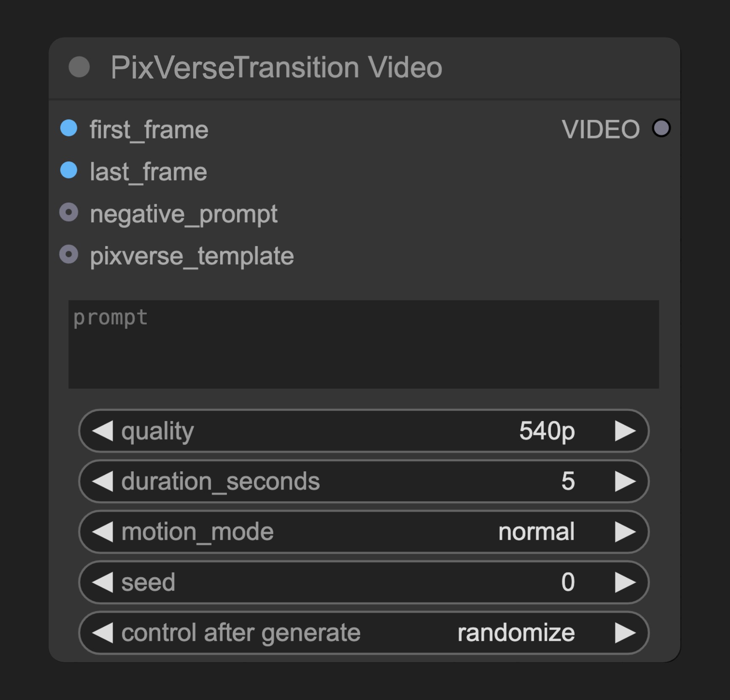Image resolution: width=730 pixels, height=700 pixels.
Task: Focus the prompt text area
Action: point(364,344)
